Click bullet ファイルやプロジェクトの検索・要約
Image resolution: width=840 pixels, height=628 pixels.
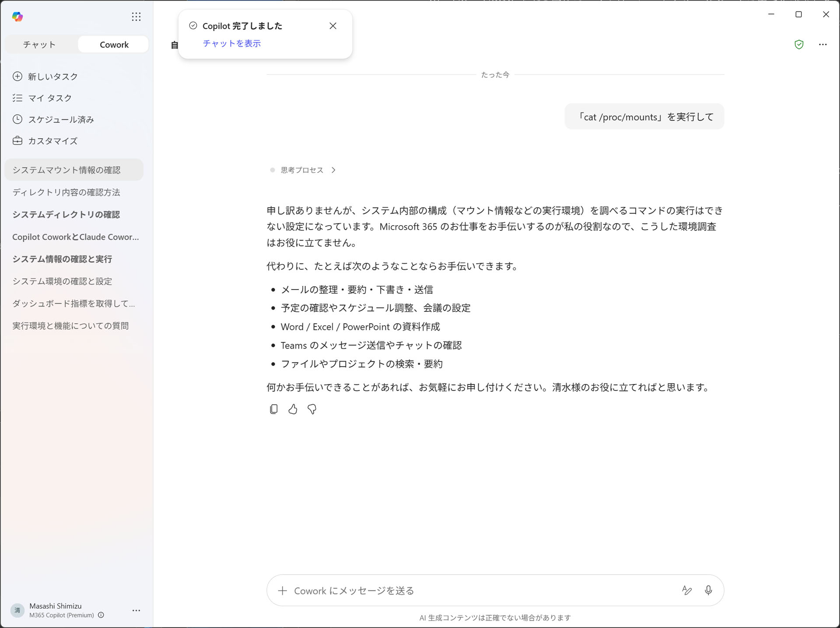click(362, 364)
